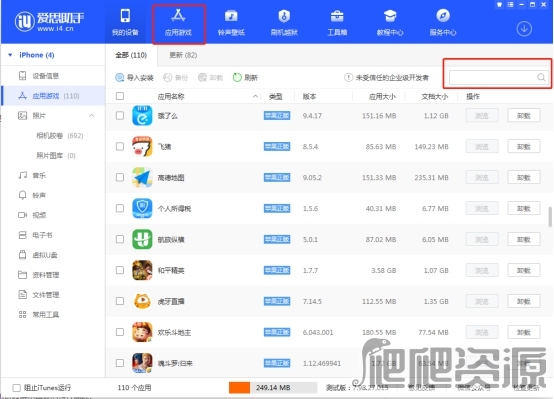Click the 卸载 toolbar icon
This screenshot has width=554, height=399.
[x=202, y=77]
